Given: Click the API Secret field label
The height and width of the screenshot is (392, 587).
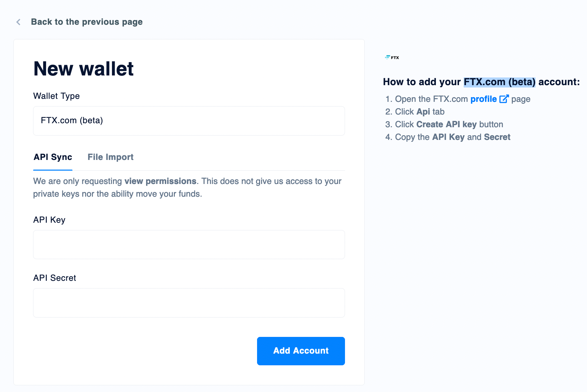Looking at the screenshot, I should (55, 278).
